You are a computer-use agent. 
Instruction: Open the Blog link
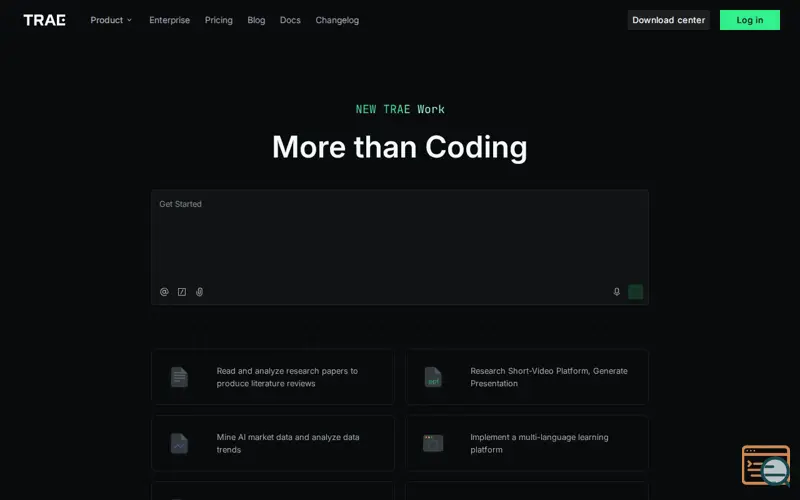[256, 20]
